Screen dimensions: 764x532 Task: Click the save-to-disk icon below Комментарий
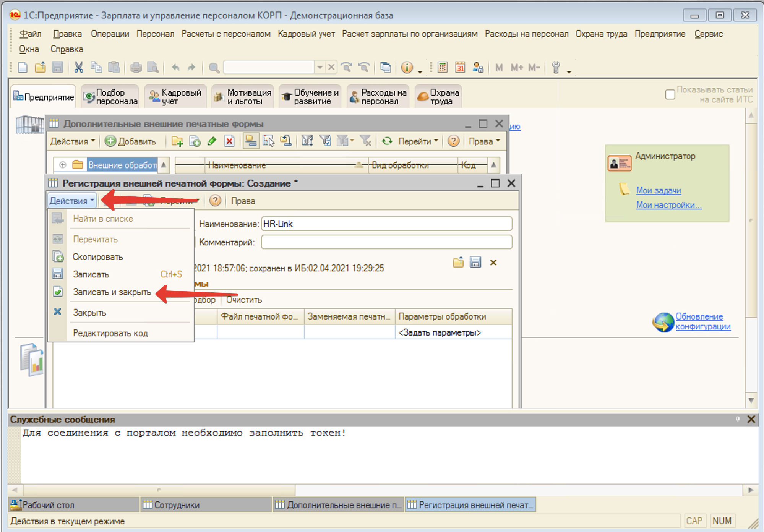[475, 262]
